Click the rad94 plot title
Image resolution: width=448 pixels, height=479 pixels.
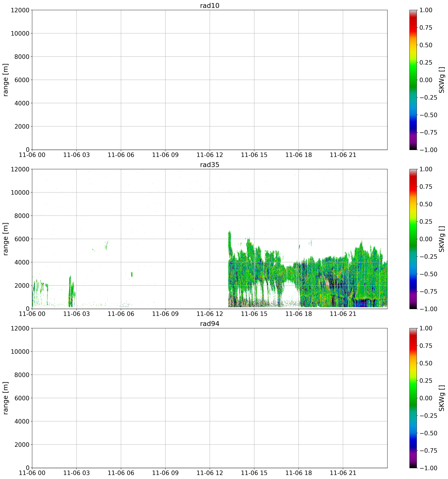tap(210, 324)
